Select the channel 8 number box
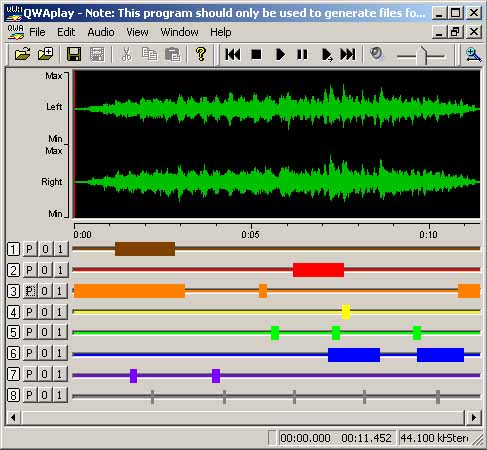The width and height of the screenshot is (487, 450). point(13,395)
